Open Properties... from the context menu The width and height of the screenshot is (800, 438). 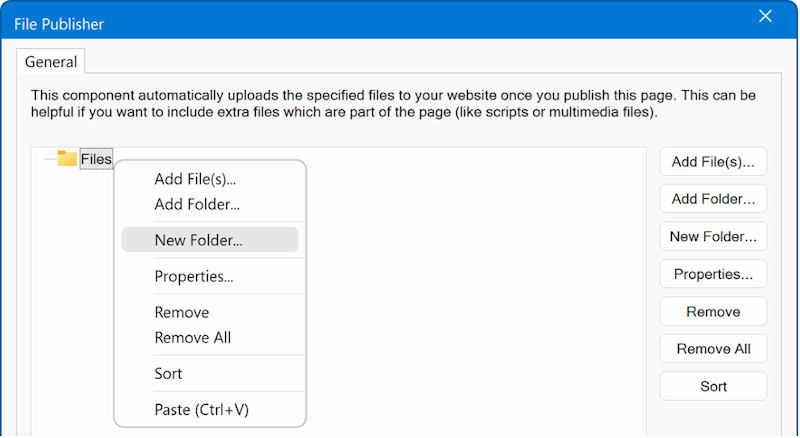pyautogui.click(x=193, y=276)
